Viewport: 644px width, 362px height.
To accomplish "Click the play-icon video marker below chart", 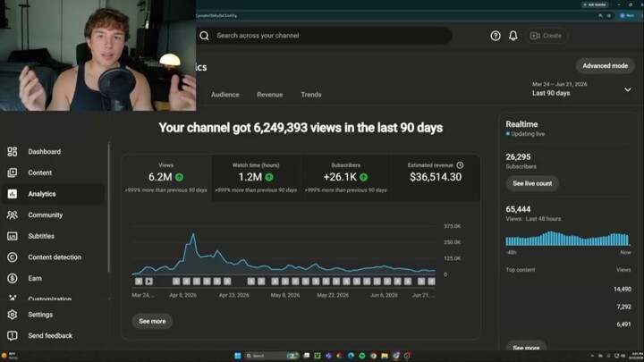I will (149, 282).
